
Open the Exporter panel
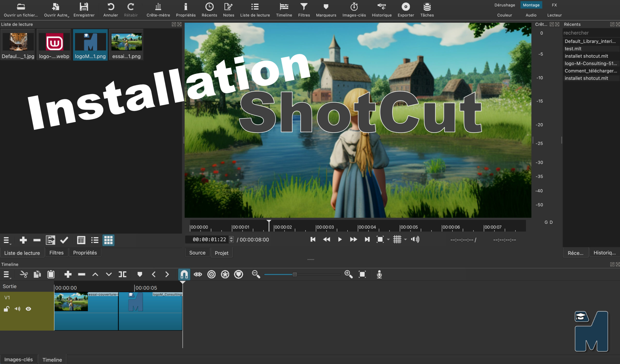[406, 10]
